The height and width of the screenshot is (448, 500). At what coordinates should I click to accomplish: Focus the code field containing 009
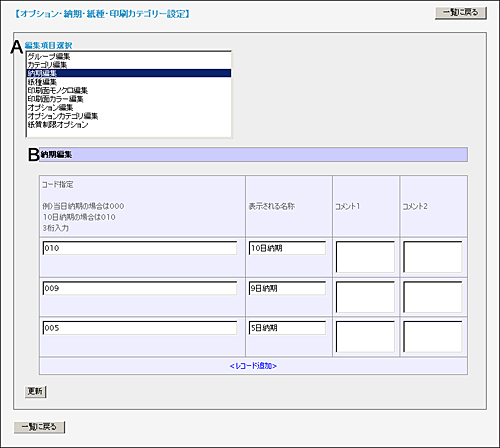point(140,288)
